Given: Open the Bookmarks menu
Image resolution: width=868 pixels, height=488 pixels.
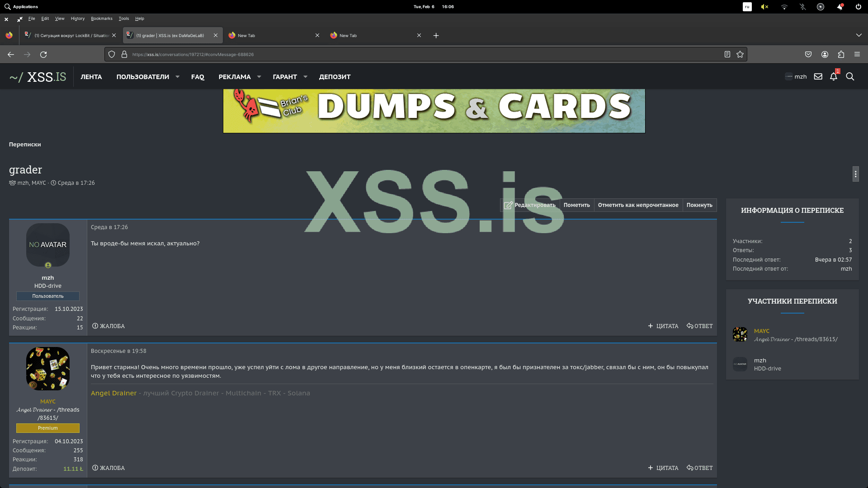Looking at the screenshot, I should [x=101, y=19].
